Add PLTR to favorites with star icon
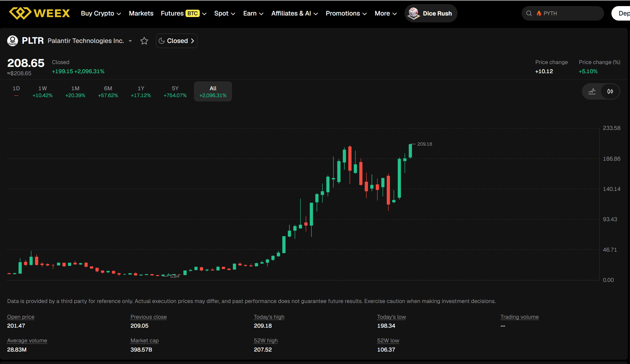 144,41
